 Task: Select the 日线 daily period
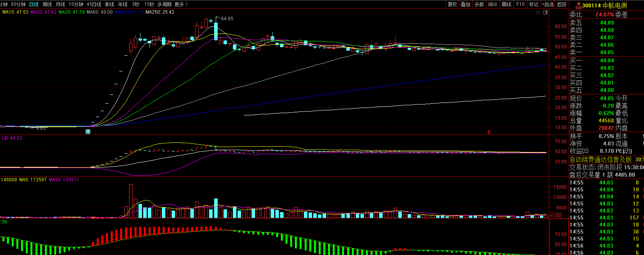pyautogui.click(x=34, y=4)
